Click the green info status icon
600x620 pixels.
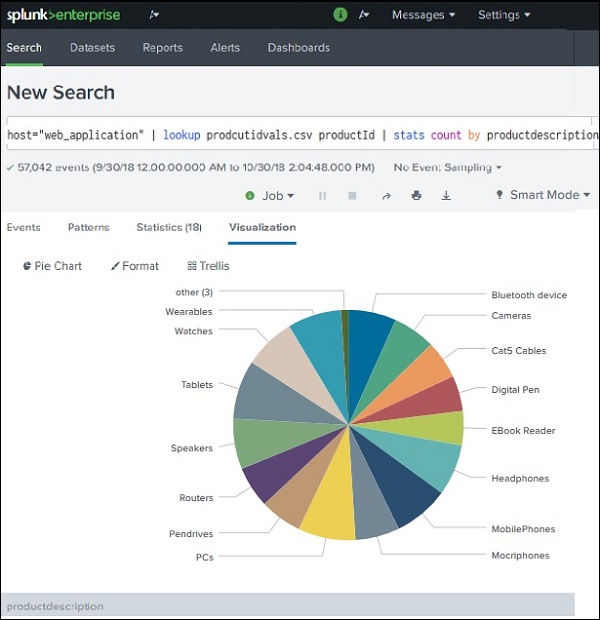[x=340, y=15]
